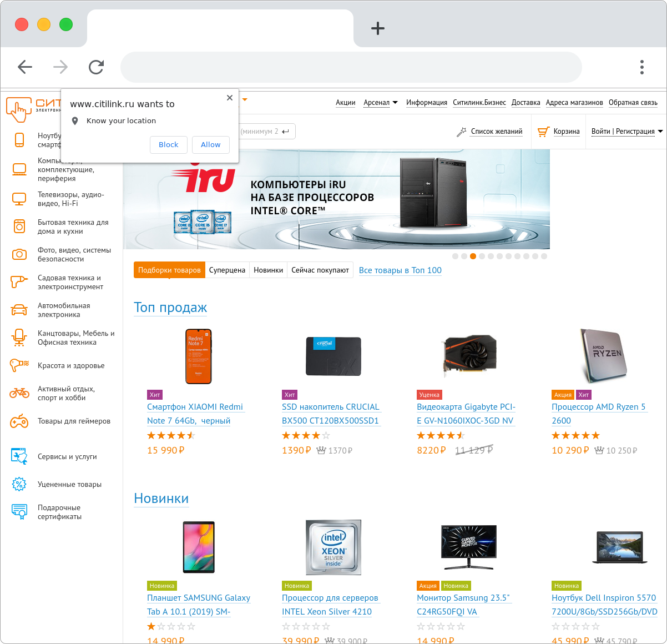
Task: Expand the Арсенал dropdown menu
Action: click(x=381, y=103)
